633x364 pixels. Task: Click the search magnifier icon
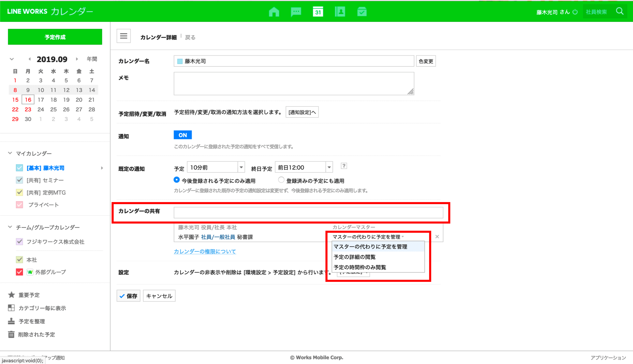click(x=620, y=12)
